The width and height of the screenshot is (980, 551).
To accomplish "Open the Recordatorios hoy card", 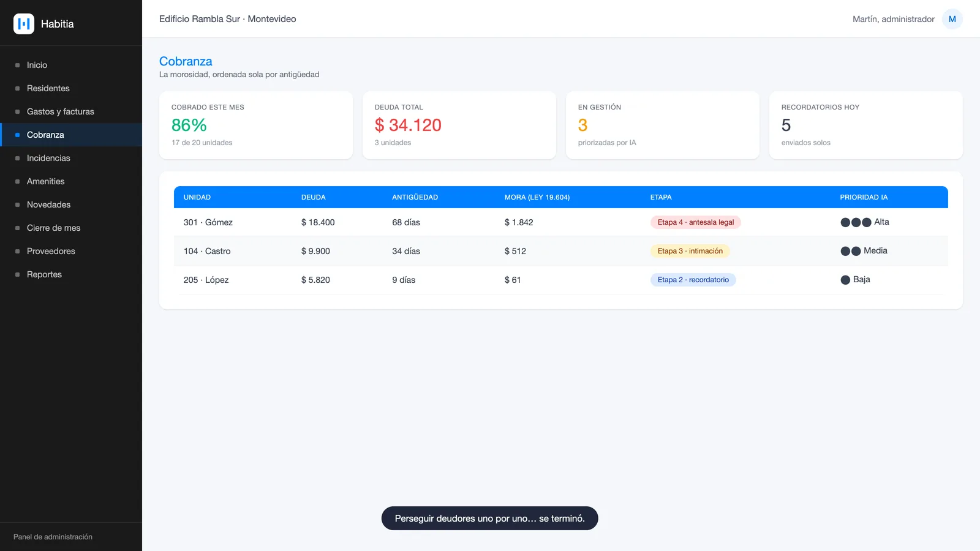I will click(866, 126).
